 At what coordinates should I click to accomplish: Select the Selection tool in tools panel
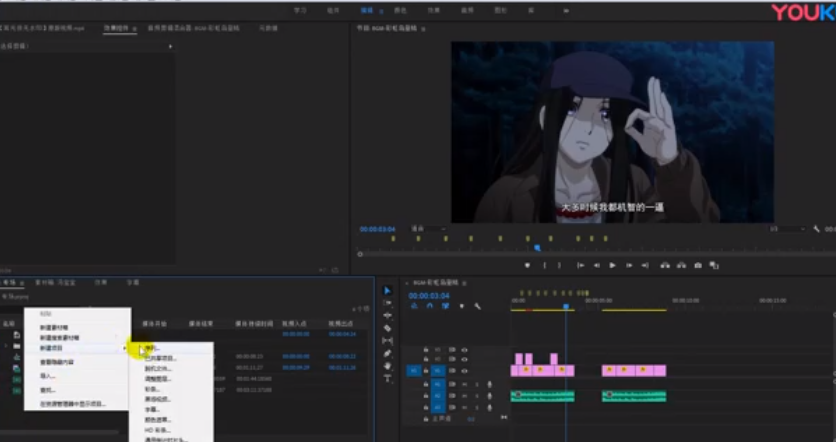[x=388, y=291]
